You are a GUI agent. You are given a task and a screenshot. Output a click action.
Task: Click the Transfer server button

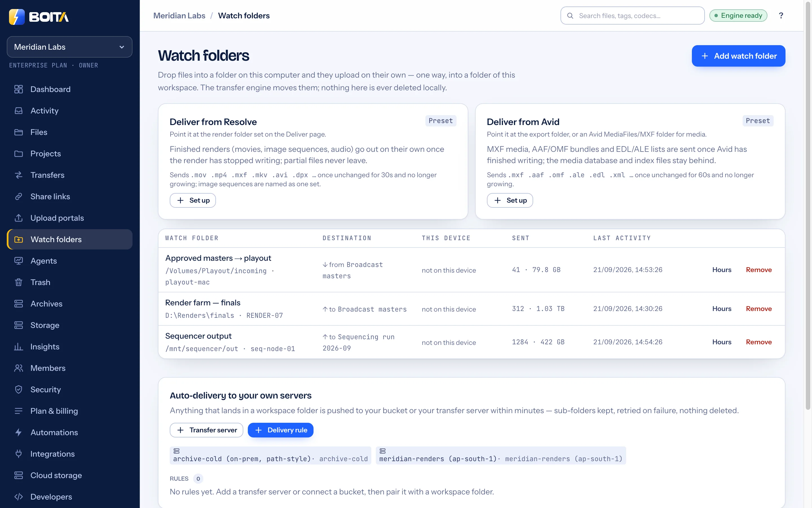206,430
